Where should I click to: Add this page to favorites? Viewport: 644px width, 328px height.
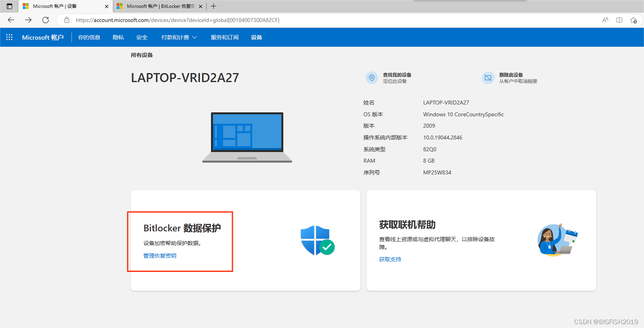pos(633,20)
